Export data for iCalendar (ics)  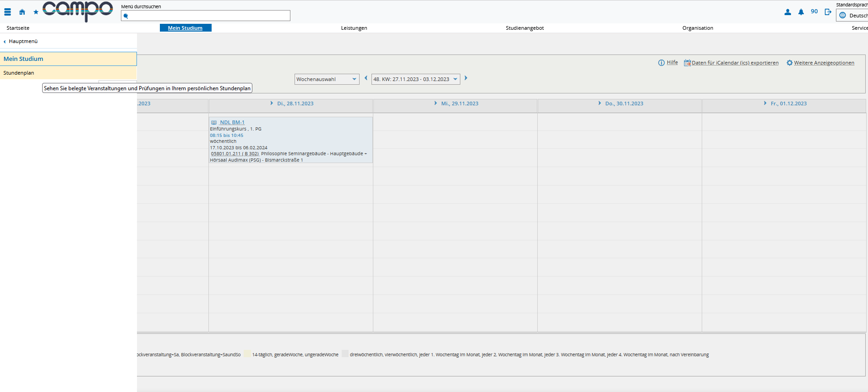(735, 63)
